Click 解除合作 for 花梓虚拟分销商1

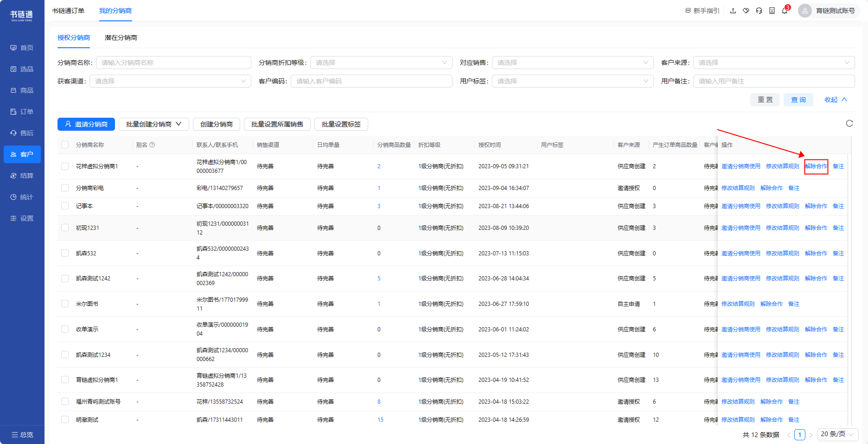click(816, 166)
